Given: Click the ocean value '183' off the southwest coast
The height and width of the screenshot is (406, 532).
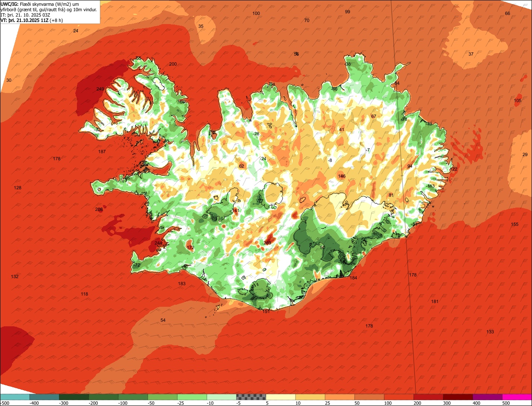Looking at the screenshot, I should coord(182,284).
